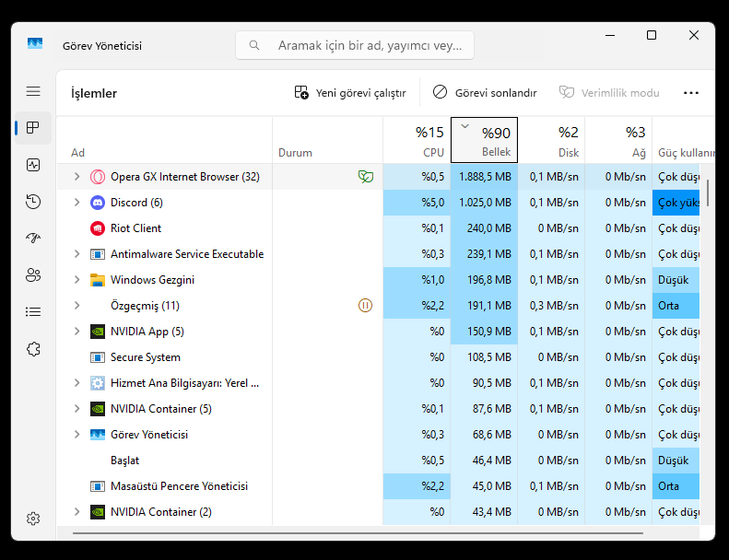Click Windows Gezgini's Düşük power cell
Viewport: 729px width, 560px height.
point(676,280)
